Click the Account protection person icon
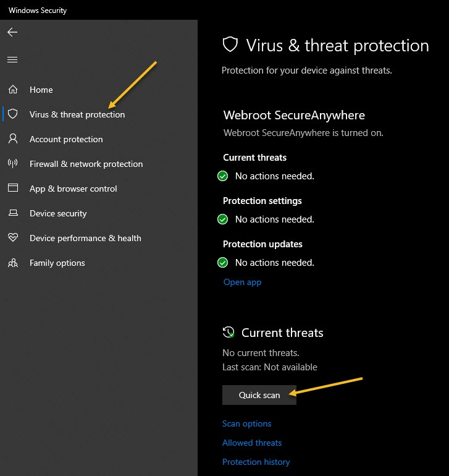 click(x=12, y=139)
